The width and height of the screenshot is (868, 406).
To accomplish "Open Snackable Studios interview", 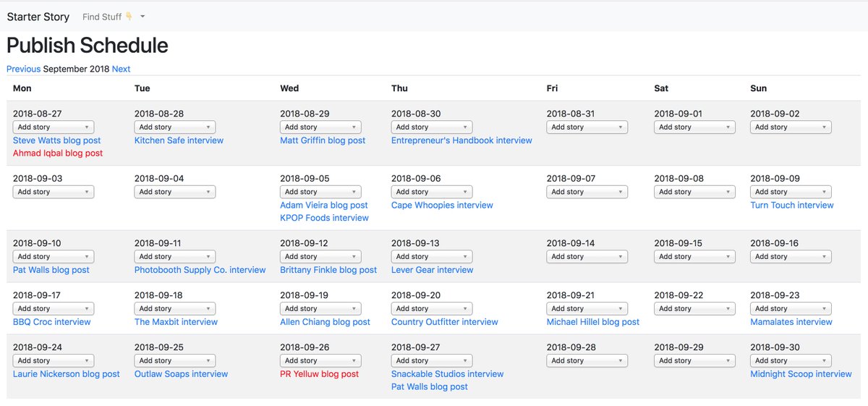I will [448, 374].
